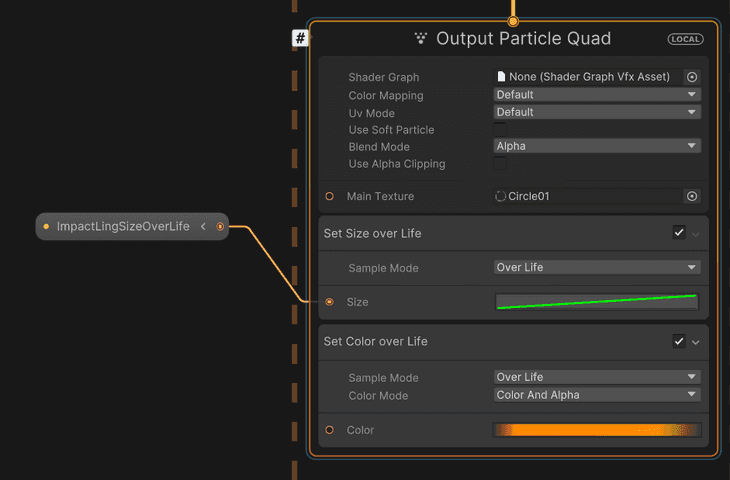Image resolution: width=730 pixels, height=480 pixels.
Task: Click the Color input port
Action: 330,430
